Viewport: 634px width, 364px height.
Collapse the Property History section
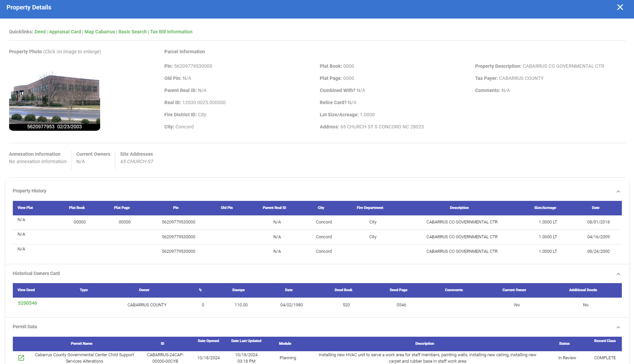618,191
